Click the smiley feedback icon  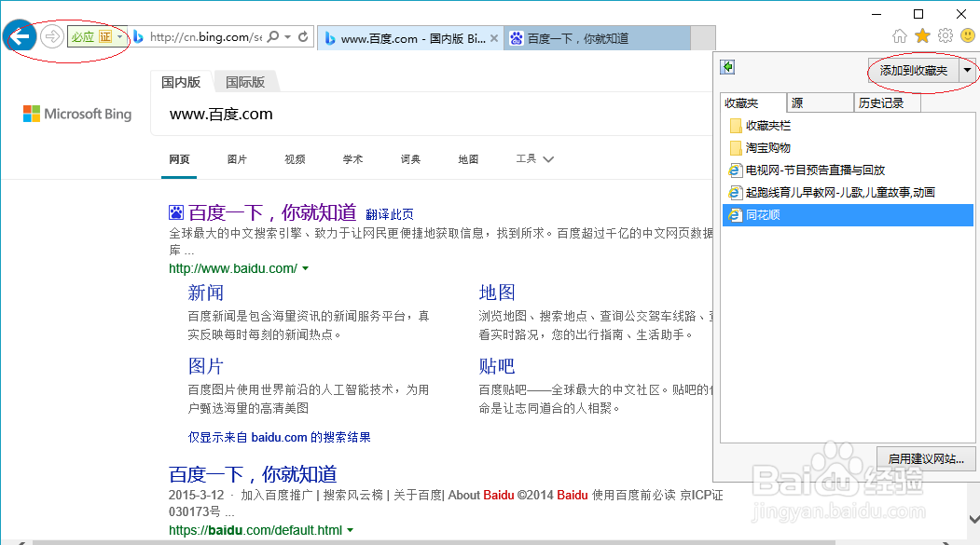[968, 35]
